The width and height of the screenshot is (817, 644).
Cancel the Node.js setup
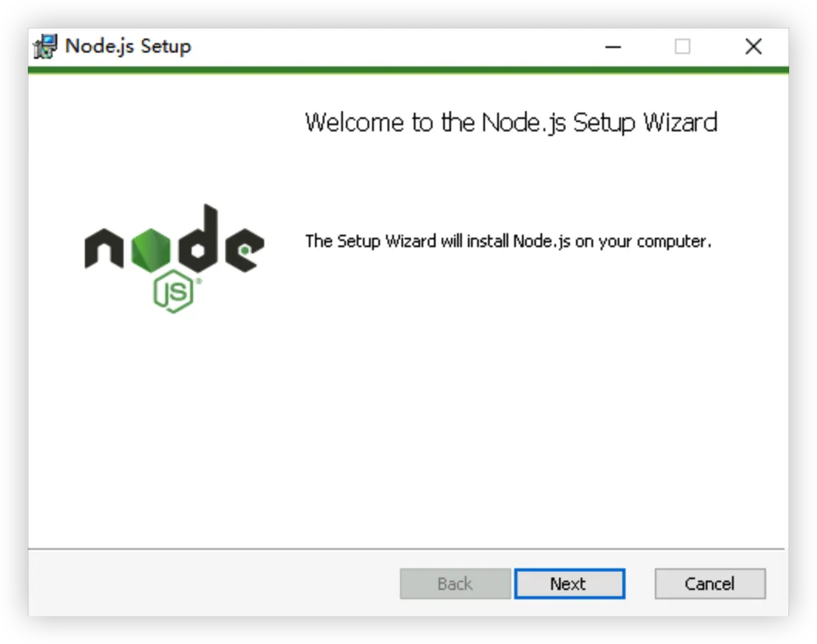coord(710,584)
